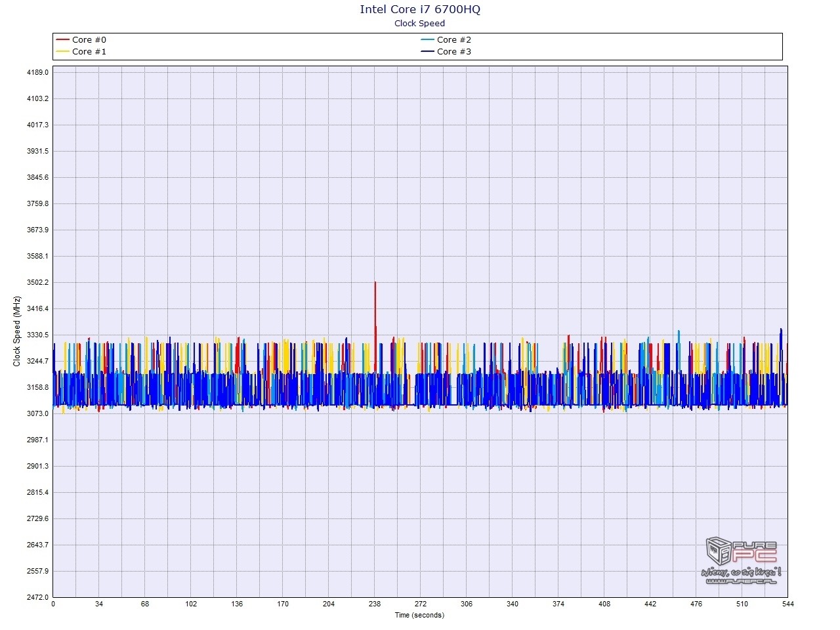Click the y-axis value "2557.9"
This screenshot has height=630, width=840.
tap(37, 571)
